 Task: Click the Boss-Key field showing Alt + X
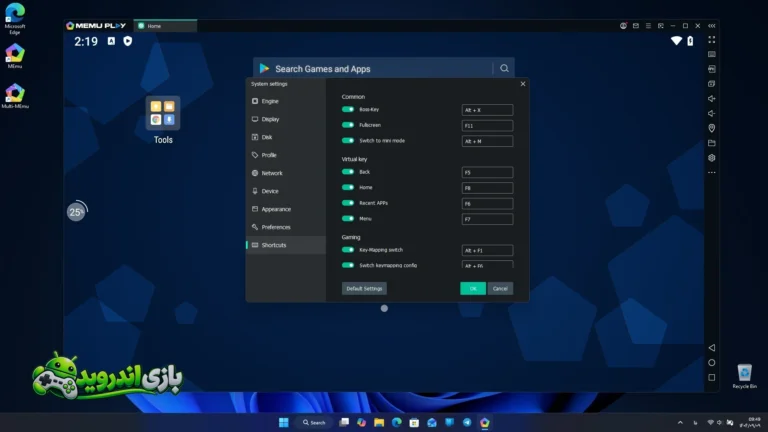pyautogui.click(x=487, y=110)
